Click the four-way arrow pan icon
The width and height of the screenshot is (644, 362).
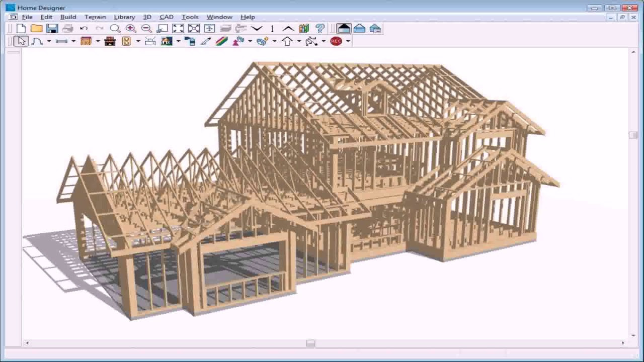(x=209, y=29)
